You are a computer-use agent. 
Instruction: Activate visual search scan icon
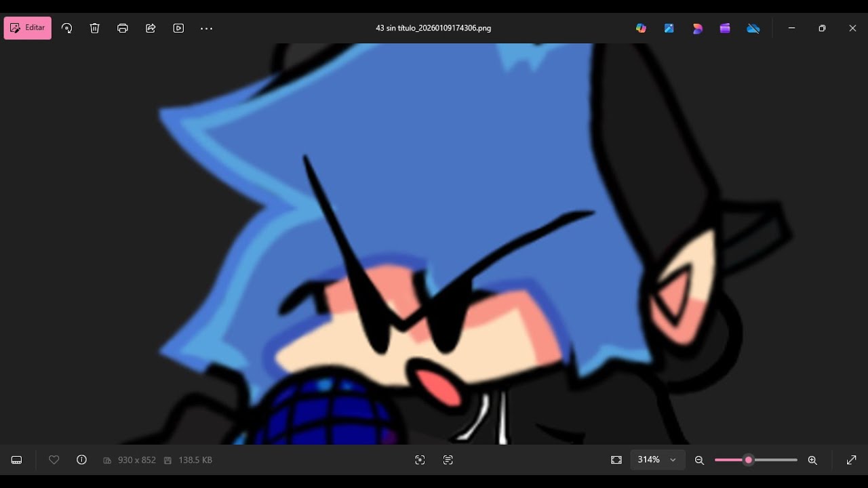420,460
